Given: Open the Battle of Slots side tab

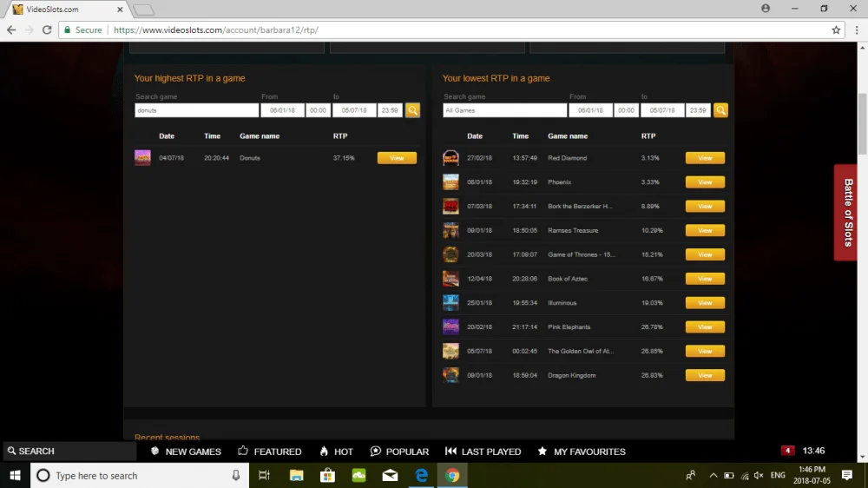Looking at the screenshot, I should tap(846, 213).
